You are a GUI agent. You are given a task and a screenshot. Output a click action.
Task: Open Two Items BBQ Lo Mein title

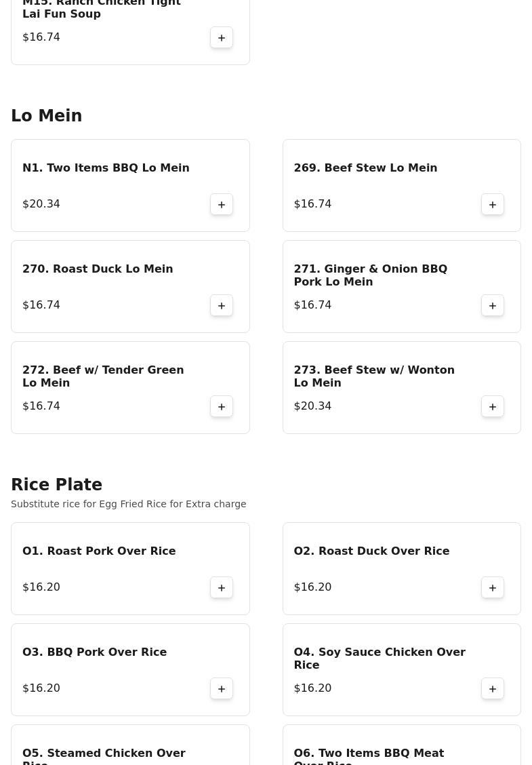(x=106, y=168)
